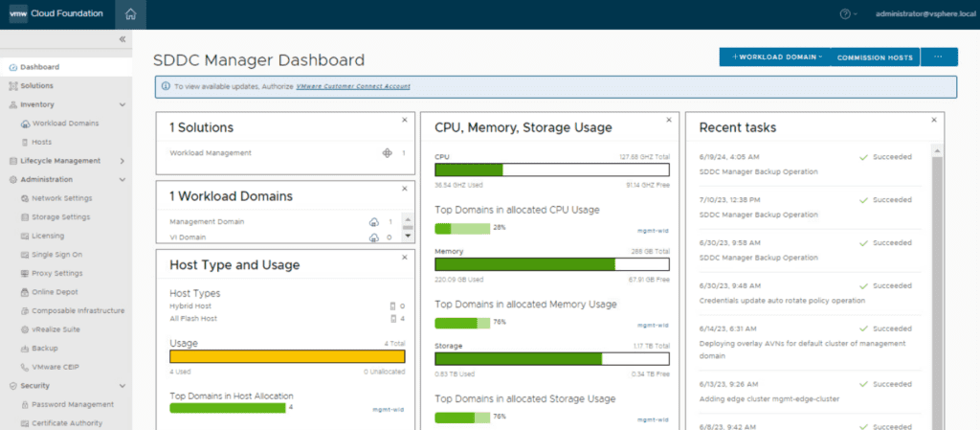The height and width of the screenshot is (430, 980).
Task: Collapse the Security section chevron
Action: pyautogui.click(x=122, y=386)
